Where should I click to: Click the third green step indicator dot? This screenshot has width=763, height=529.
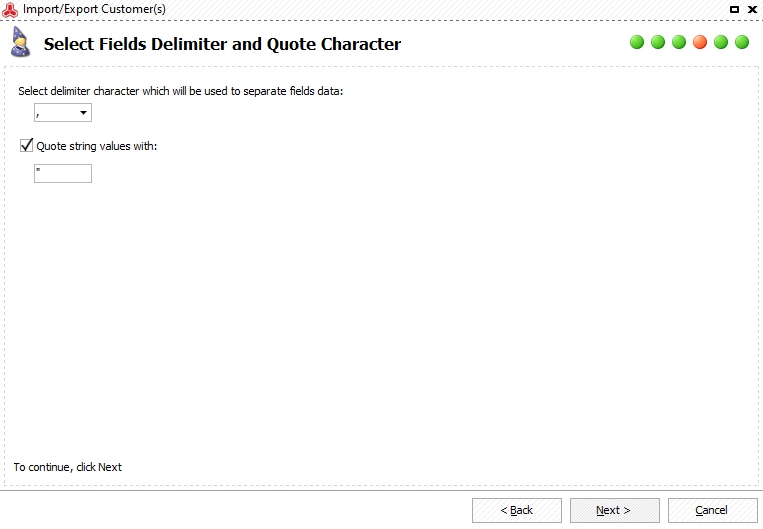pos(679,42)
